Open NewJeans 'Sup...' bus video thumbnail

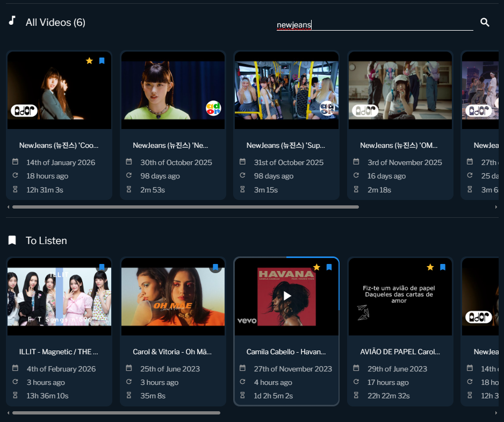287,90
